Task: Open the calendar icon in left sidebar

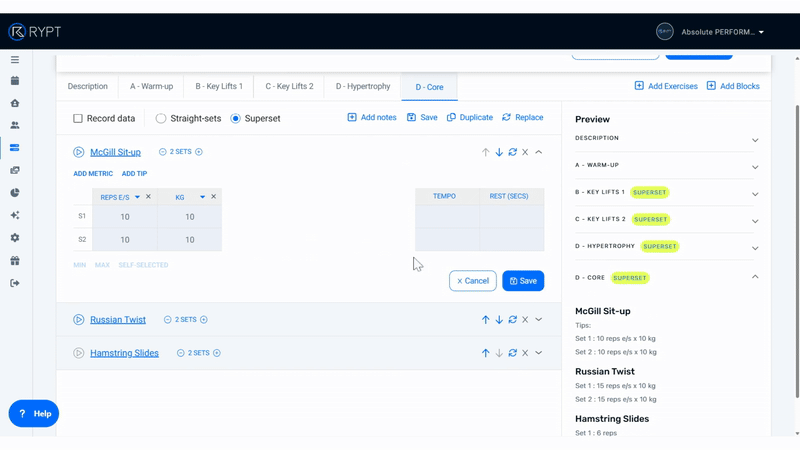Action: 15,81
